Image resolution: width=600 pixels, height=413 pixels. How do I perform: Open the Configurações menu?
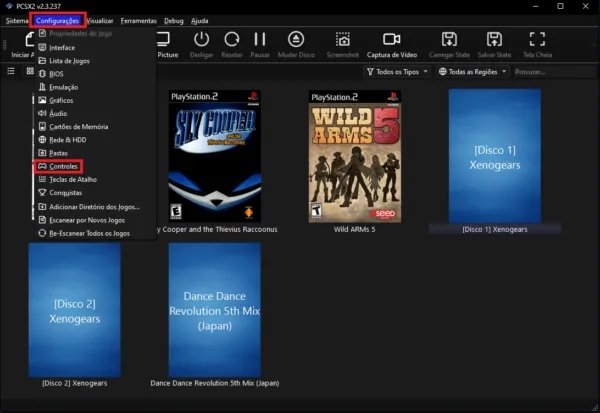57,21
